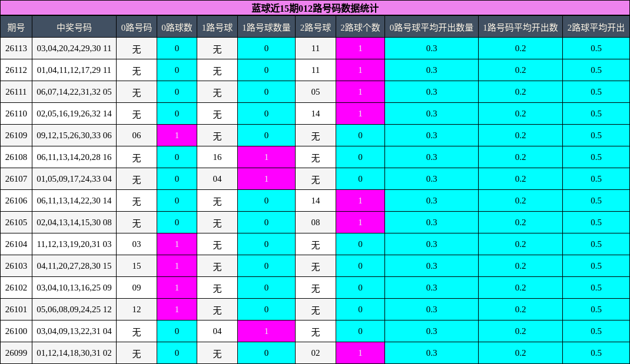Screen dimensions: 630x364
Task: Click 1路号球 value 16 in row 26108
Action: tap(217, 157)
